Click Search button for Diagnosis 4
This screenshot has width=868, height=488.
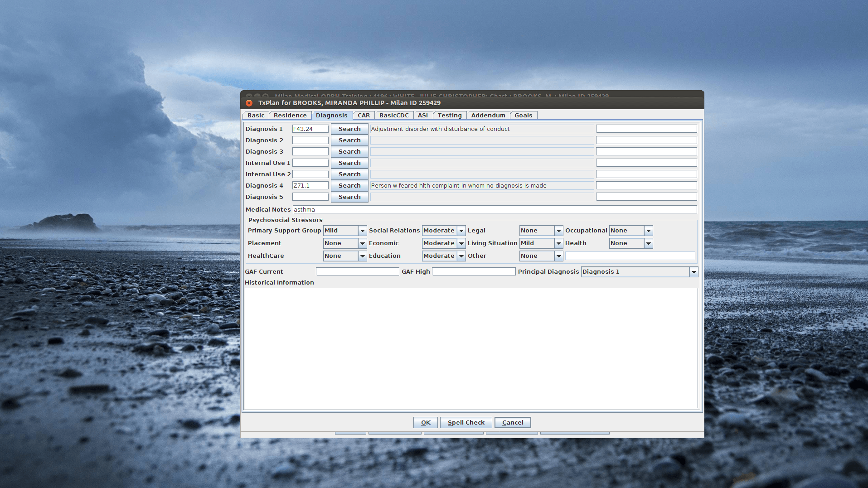tap(349, 186)
